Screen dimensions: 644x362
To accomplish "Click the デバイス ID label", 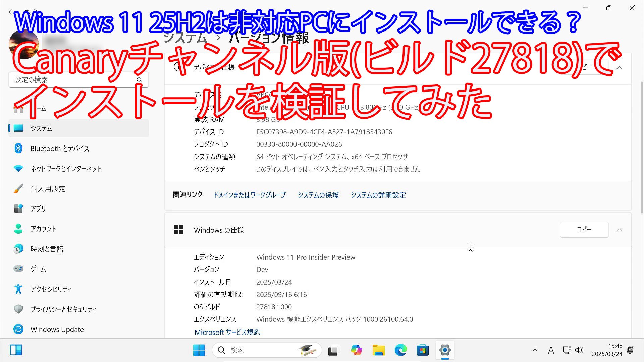I will click(x=209, y=132).
